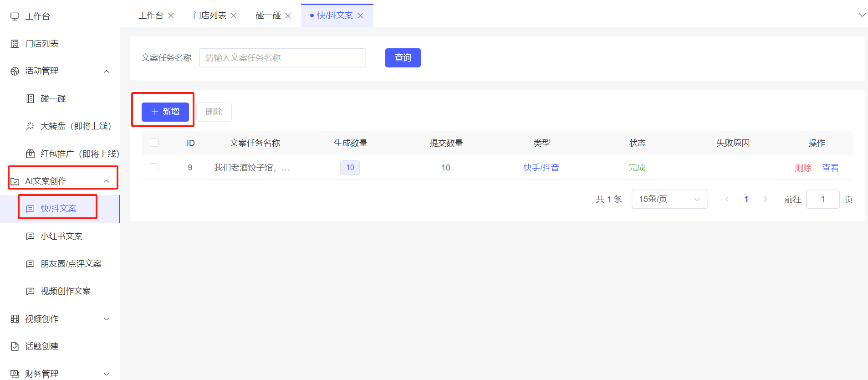Click the 新增 button to add task
This screenshot has height=380, width=868.
point(165,112)
